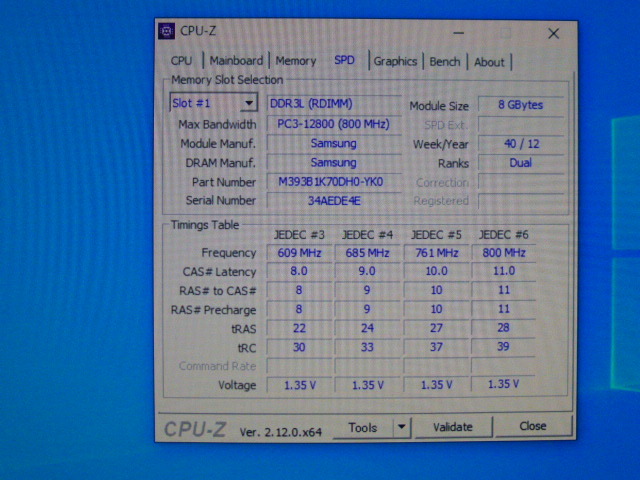This screenshot has height=480, width=640.
Task: Click the Tools button
Action: coord(363,427)
